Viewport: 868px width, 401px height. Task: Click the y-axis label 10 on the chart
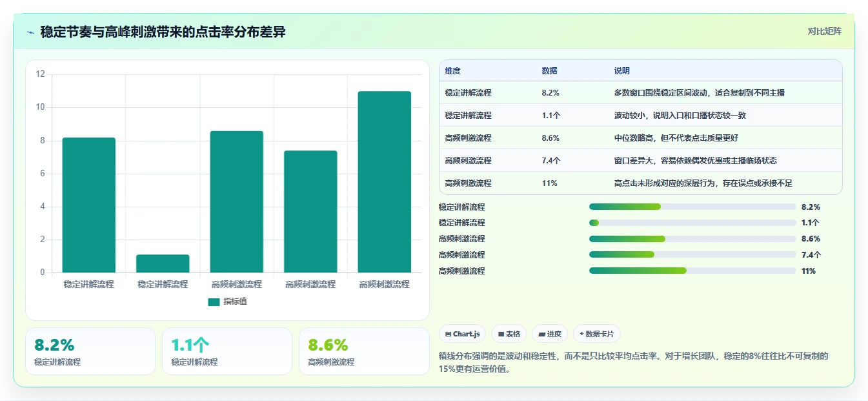click(x=40, y=107)
